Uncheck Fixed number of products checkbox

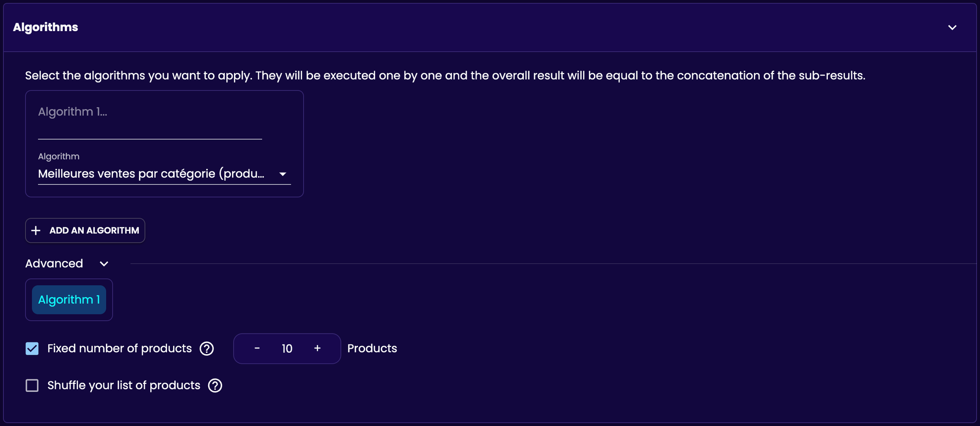[32, 348]
